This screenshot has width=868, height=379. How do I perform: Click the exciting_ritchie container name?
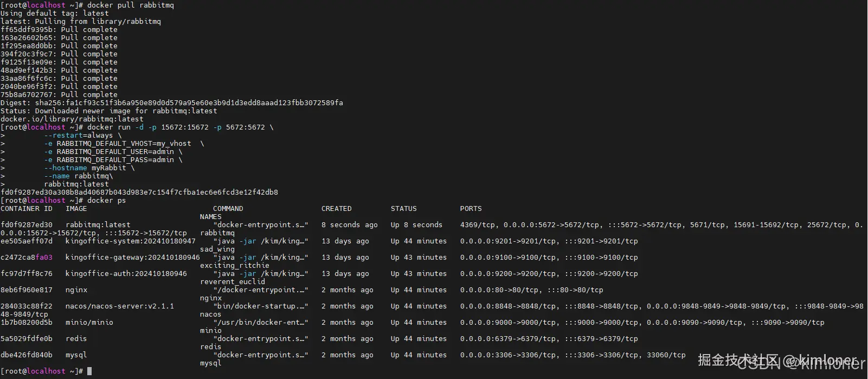click(234, 266)
